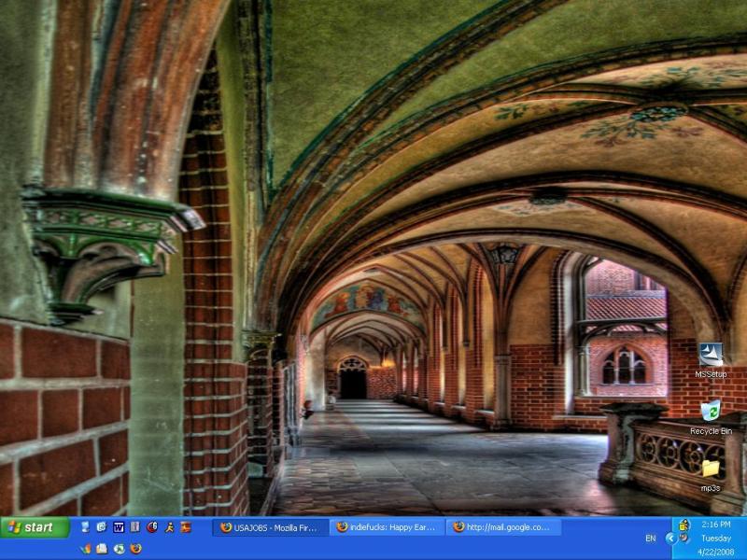Open the orange icon after AIM in Quick Launch
This screenshot has height=560, width=747.
click(186, 527)
